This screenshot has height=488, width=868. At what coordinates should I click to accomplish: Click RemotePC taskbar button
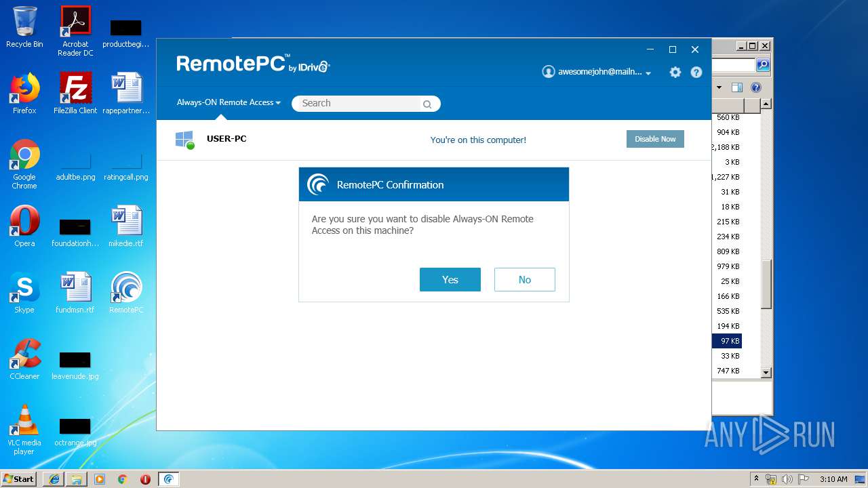[169, 479]
